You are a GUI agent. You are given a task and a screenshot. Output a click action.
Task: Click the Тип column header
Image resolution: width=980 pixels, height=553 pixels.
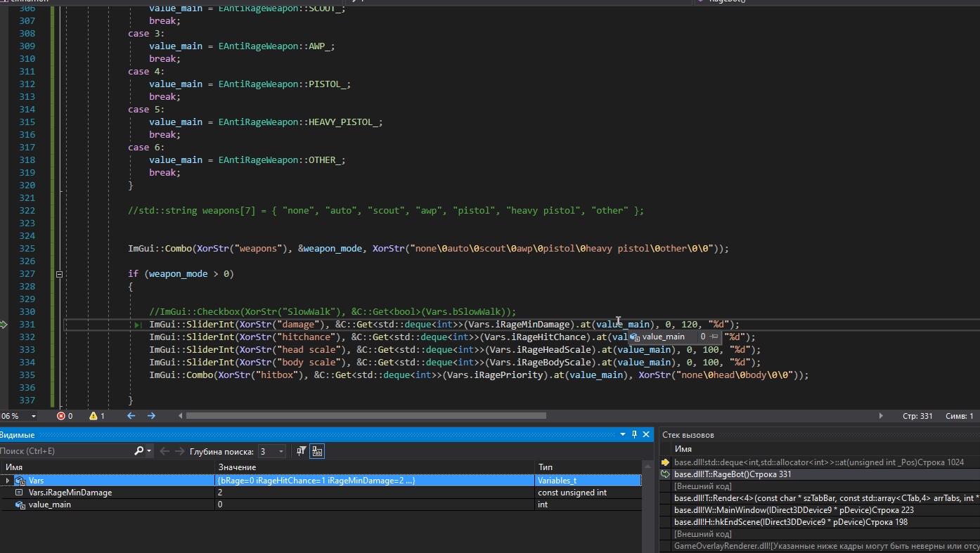pyautogui.click(x=546, y=467)
